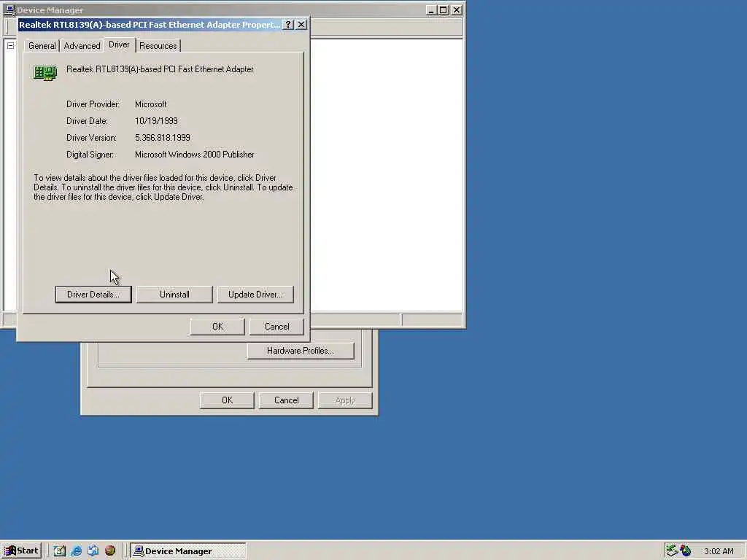Click the 3:02 AM taskbar clock

coord(719,551)
